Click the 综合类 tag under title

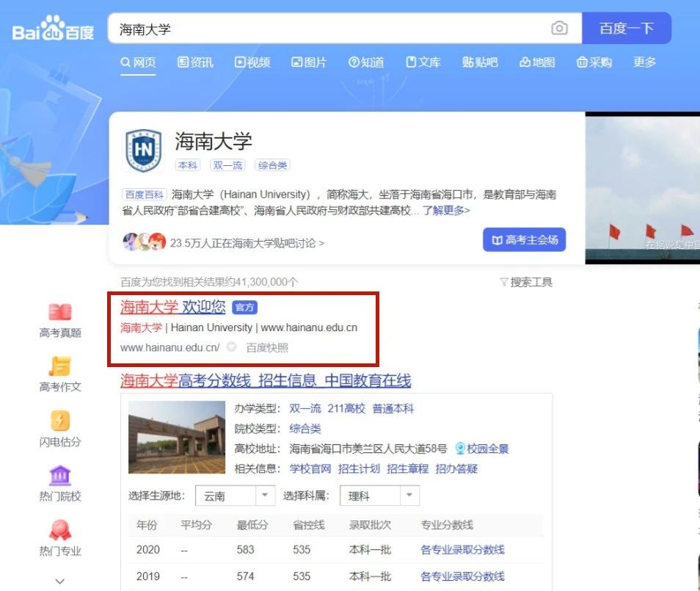click(272, 165)
